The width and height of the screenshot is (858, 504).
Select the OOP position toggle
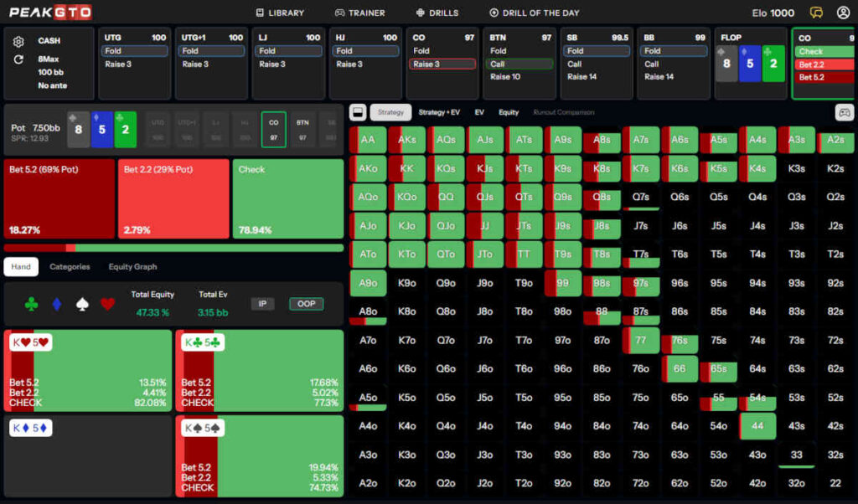[x=307, y=304]
